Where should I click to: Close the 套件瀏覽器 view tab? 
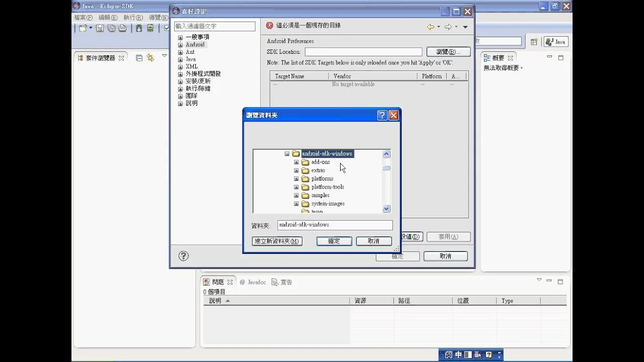[x=121, y=58]
